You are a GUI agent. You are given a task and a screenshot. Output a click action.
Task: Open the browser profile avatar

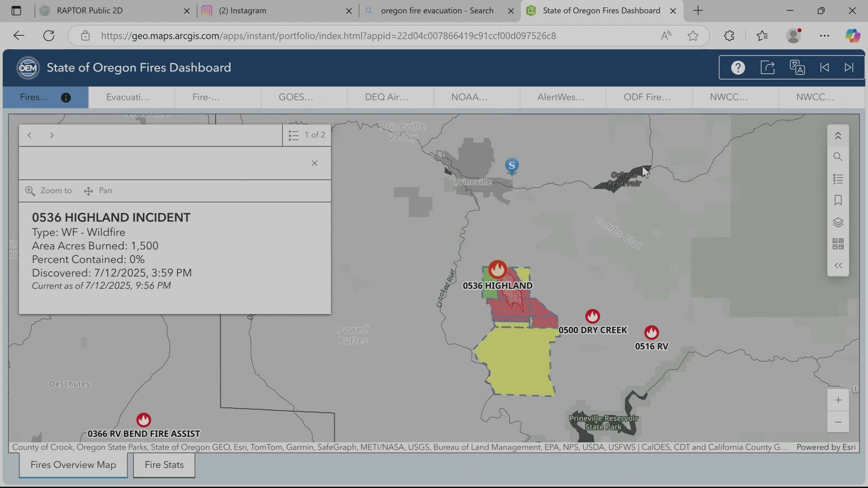coord(793,36)
